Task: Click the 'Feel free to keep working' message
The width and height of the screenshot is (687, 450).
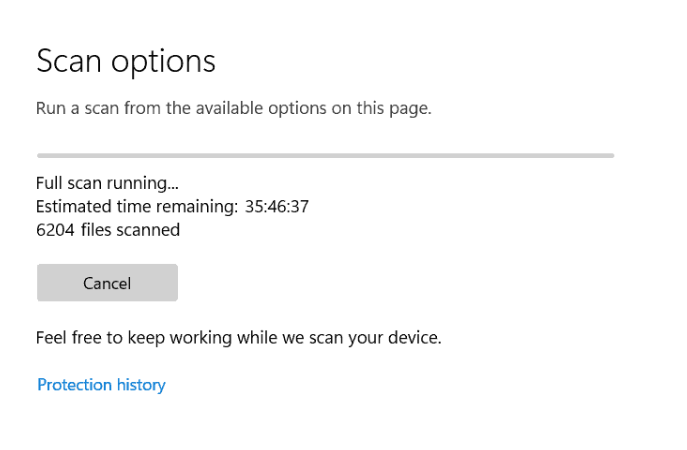Action: pos(239,338)
